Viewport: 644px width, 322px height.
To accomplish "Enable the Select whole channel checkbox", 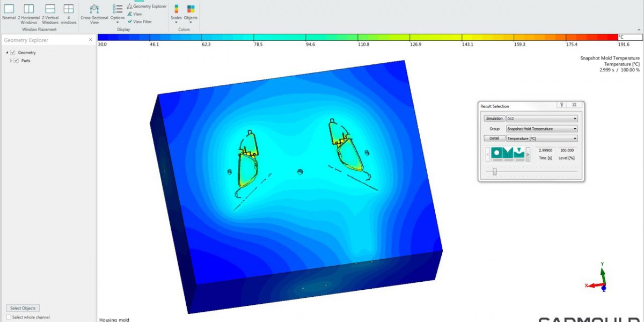I will [x=9, y=317].
